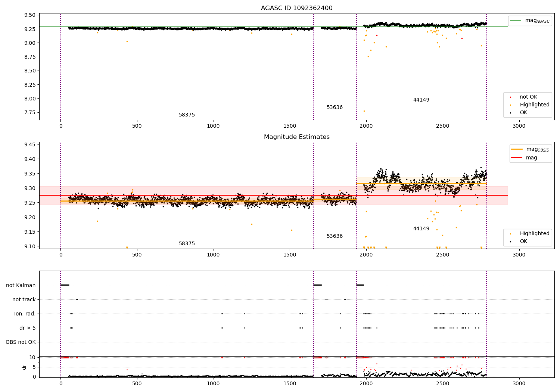Click the 8.50 y-axis tick label
This screenshot has width=560, height=392.
tap(30, 71)
